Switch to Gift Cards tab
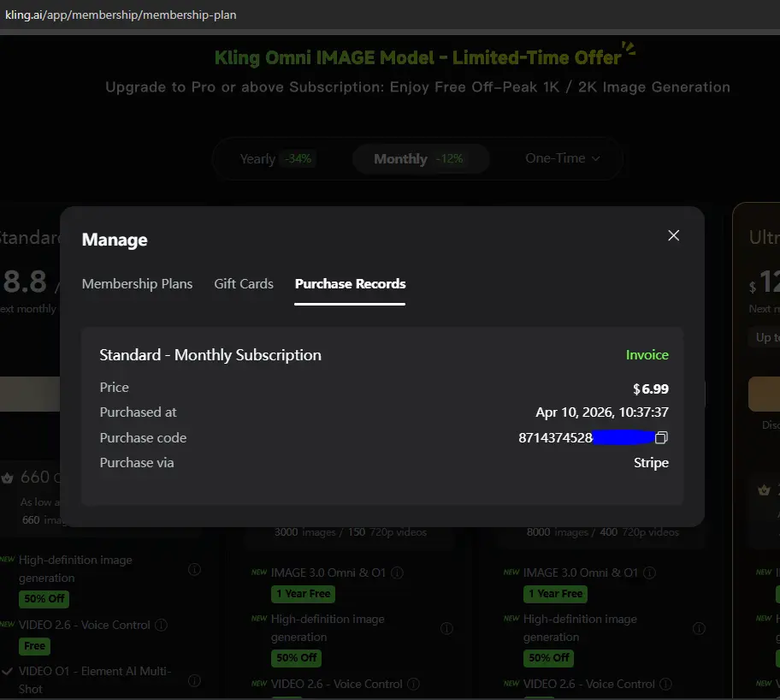 point(244,284)
